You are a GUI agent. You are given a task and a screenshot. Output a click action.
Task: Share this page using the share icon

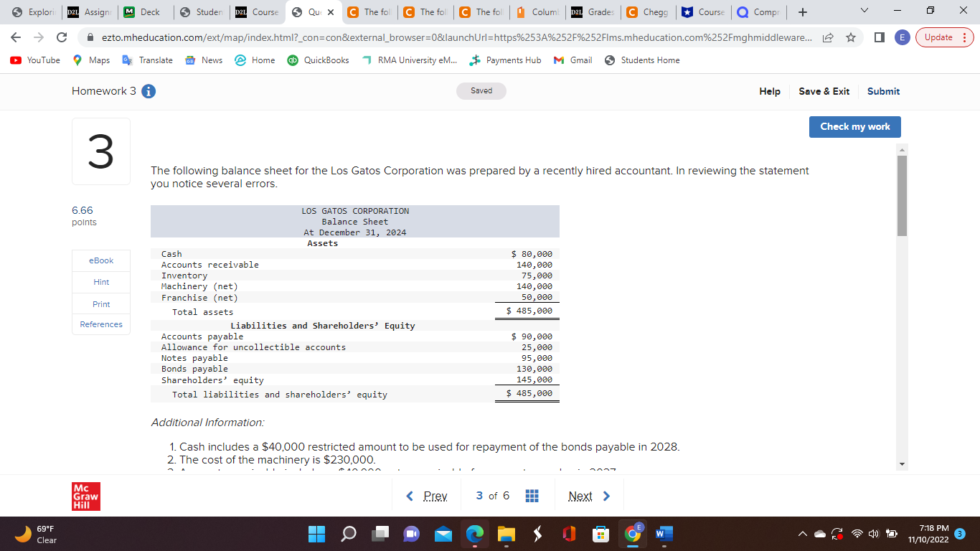pyautogui.click(x=829, y=37)
